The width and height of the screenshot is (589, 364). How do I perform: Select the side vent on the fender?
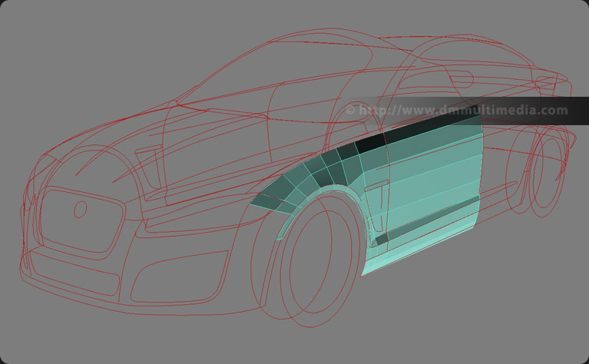[x=377, y=206]
